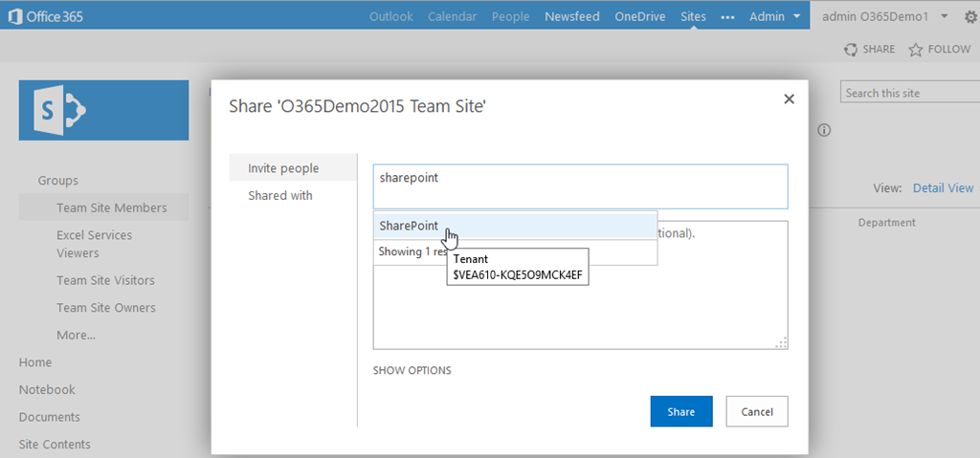Select SharePoint from the suggestion list
Viewport: 980px width, 458px height.
pos(409,226)
